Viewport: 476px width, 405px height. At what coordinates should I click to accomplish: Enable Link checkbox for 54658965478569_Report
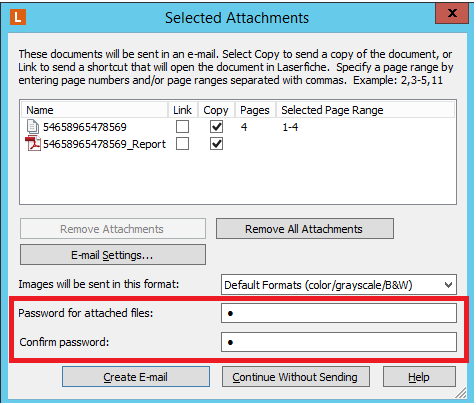tap(182, 144)
